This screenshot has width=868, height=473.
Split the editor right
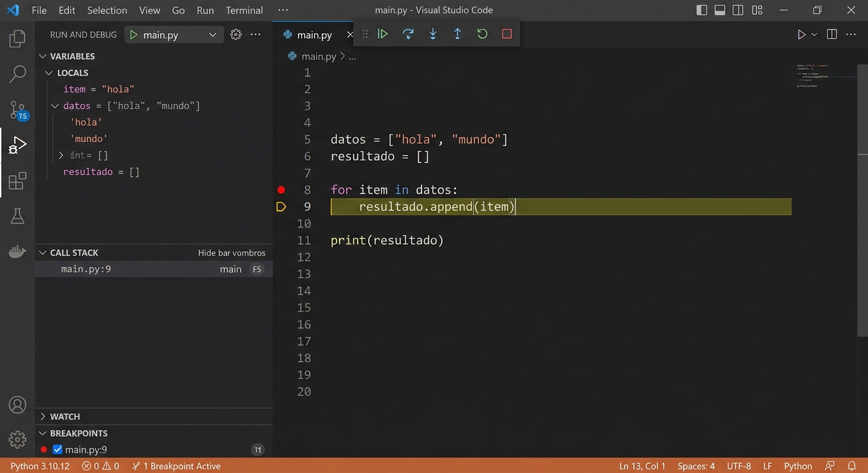832,34
